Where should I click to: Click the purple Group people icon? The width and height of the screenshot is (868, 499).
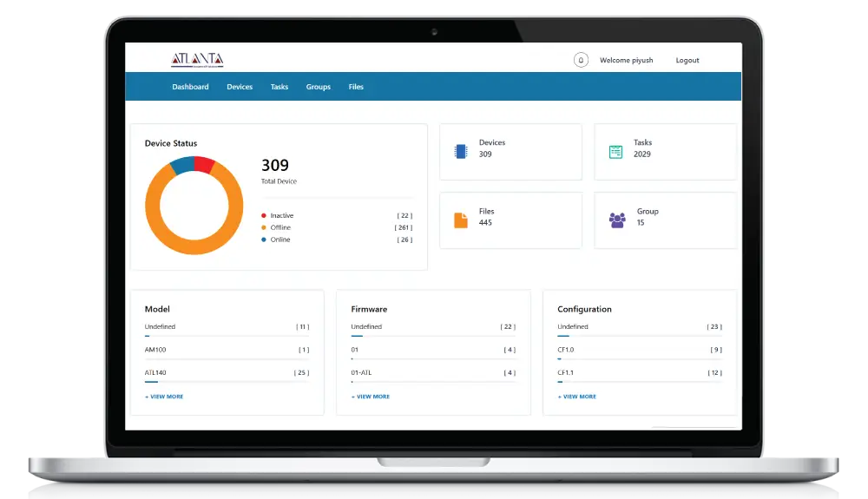(x=617, y=220)
